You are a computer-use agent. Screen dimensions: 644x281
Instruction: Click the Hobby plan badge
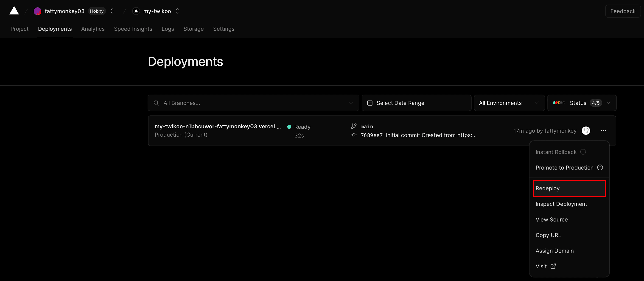tap(97, 11)
